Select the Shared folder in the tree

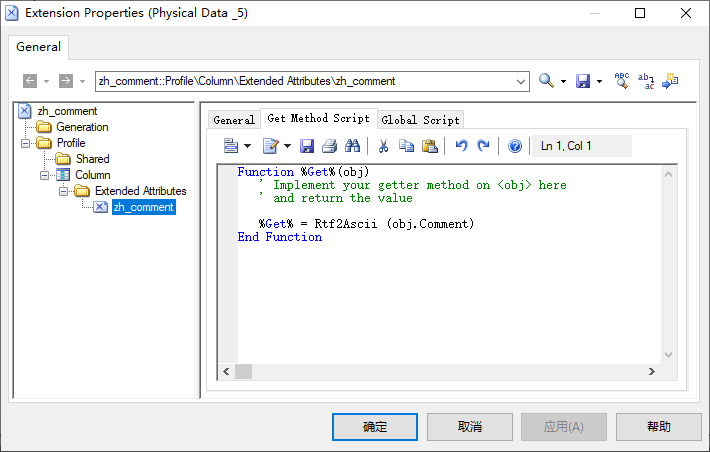[92, 159]
